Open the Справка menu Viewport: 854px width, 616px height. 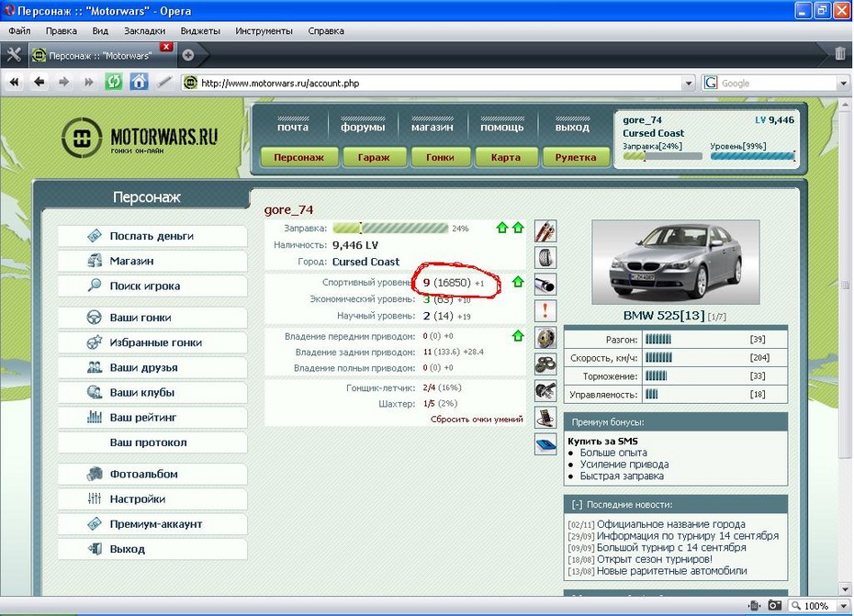point(326,31)
